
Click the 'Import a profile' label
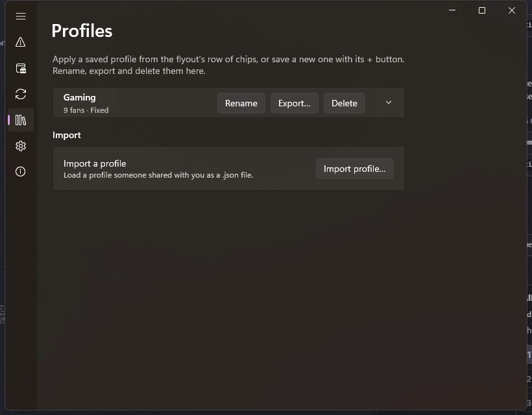[x=95, y=163]
